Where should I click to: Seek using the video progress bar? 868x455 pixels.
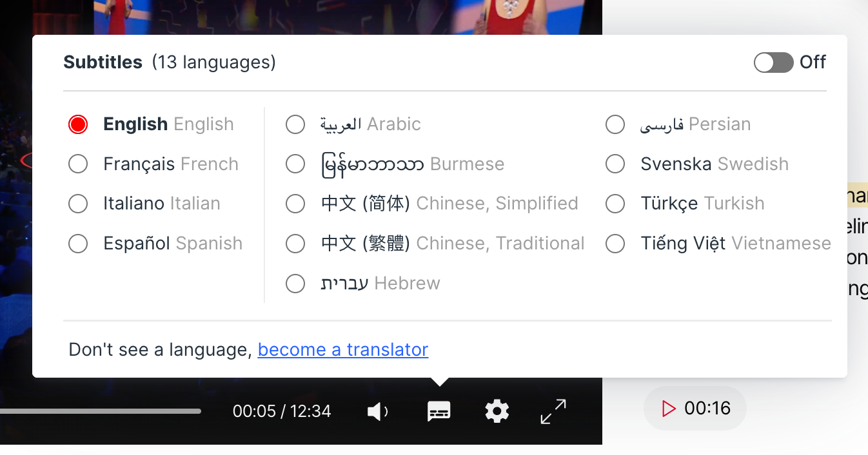pos(103,411)
